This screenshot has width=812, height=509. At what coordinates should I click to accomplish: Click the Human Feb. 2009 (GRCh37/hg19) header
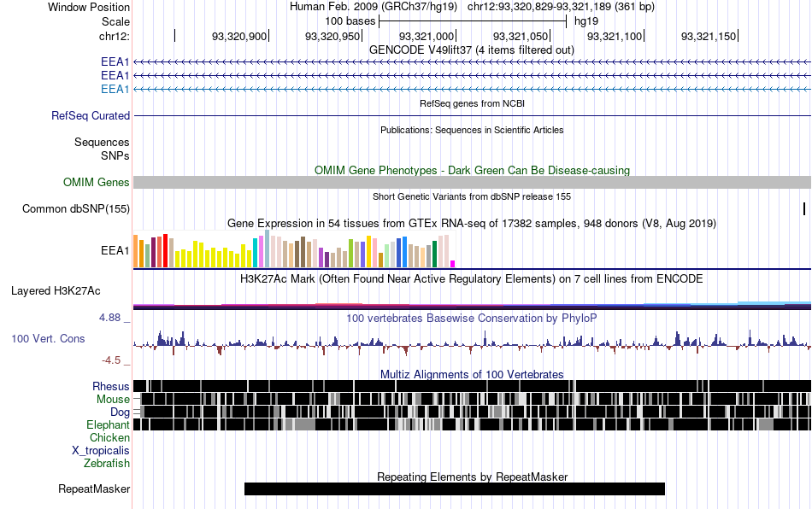click(374, 7)
